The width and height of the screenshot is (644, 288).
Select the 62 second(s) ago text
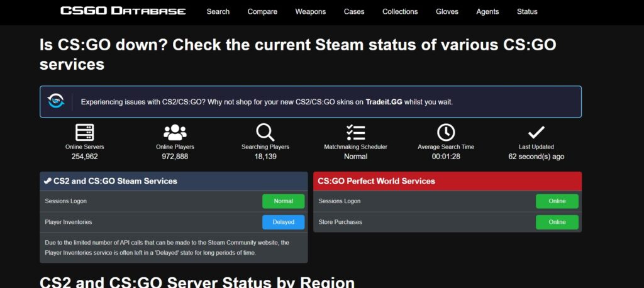pyautogui.click(x=536, y=157)
